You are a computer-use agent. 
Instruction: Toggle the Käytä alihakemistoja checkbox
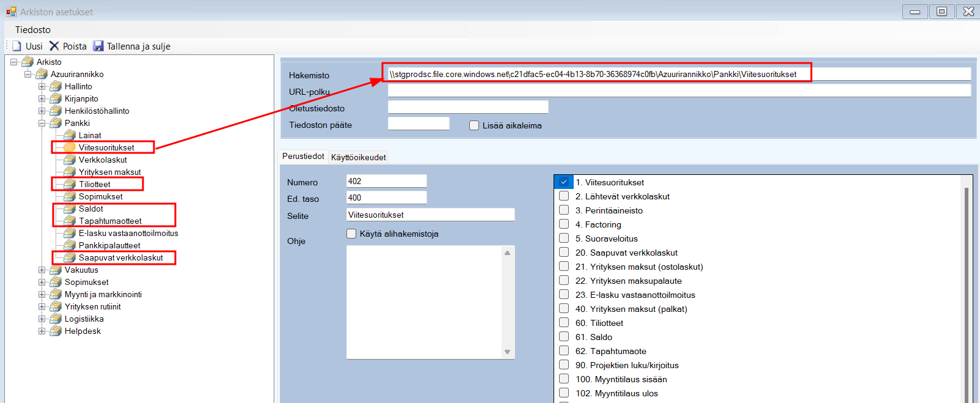(351, 234)
